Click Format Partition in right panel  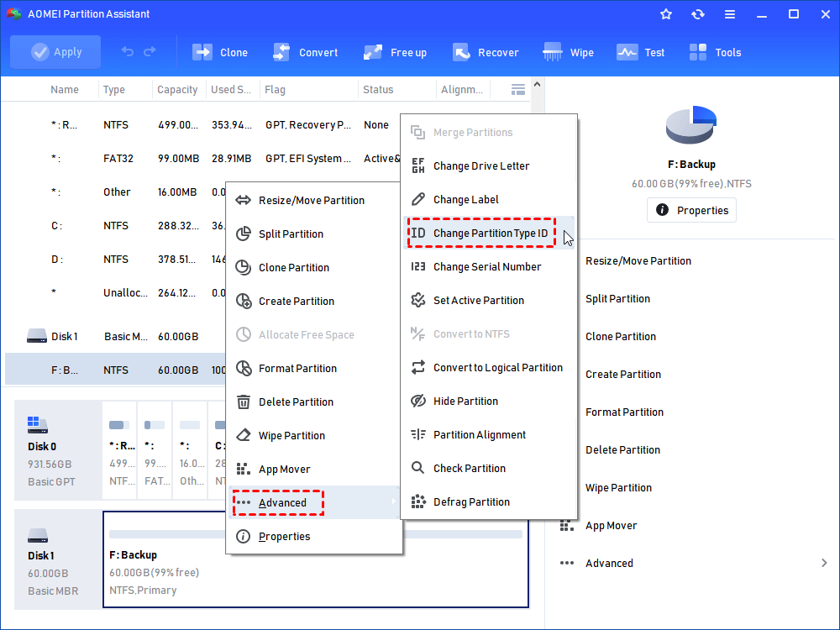click(624, 412)
